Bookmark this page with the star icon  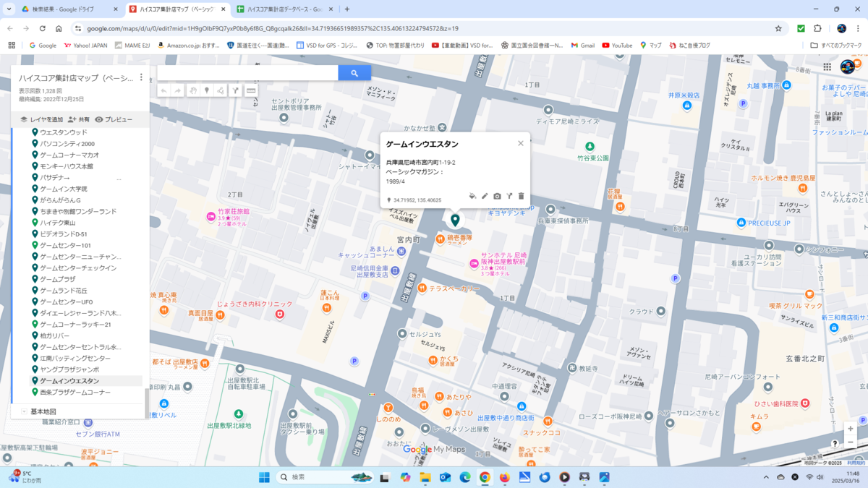click(778, 28)
